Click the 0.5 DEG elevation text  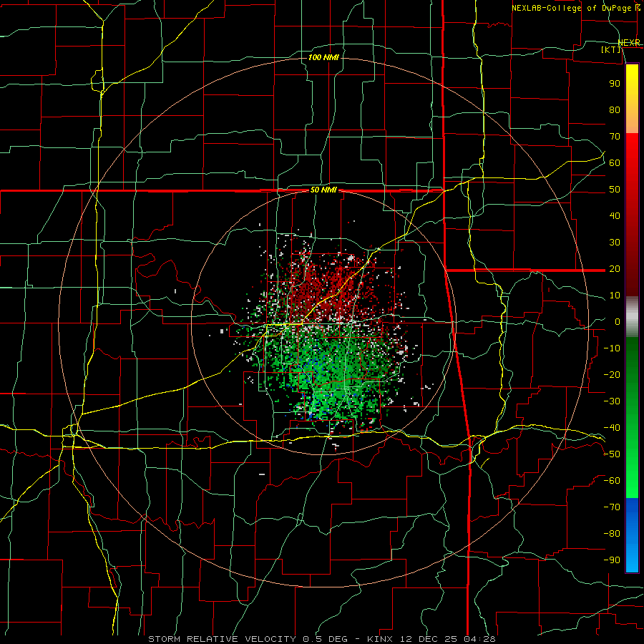(325, 639)
